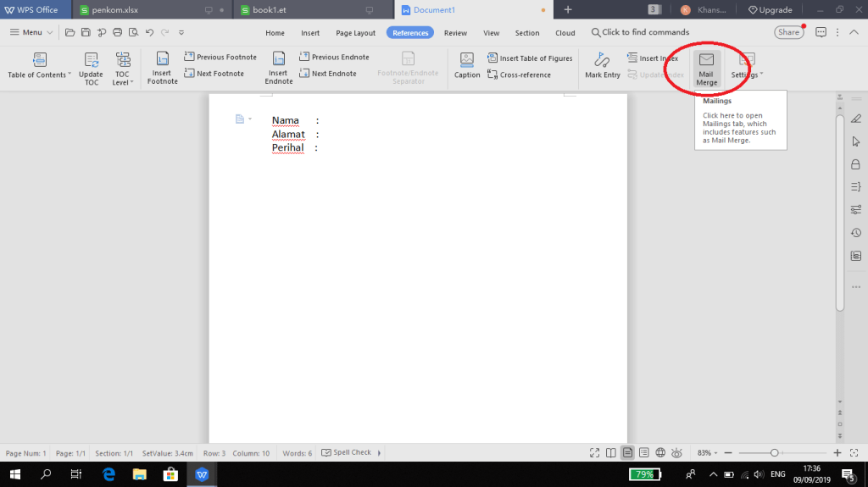Insert a footnote from the ribbon
The height and width of the screenshot is (487, 868).
point(162,66)
